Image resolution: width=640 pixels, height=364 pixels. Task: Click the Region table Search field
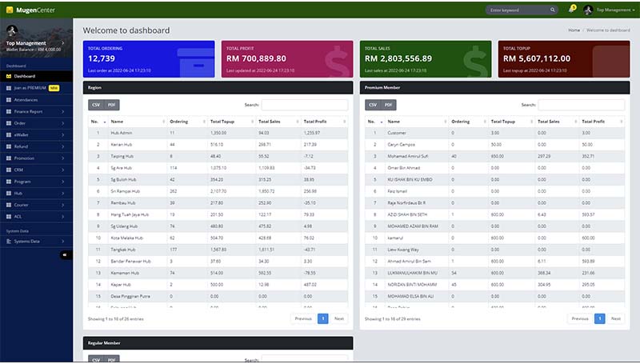click(x=304, y=105)
